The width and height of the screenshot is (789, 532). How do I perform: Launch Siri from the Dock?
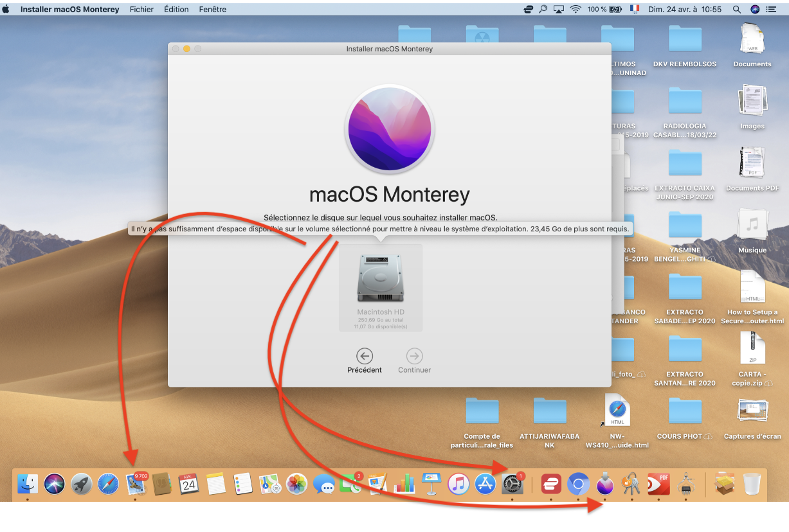coord(55,484)
